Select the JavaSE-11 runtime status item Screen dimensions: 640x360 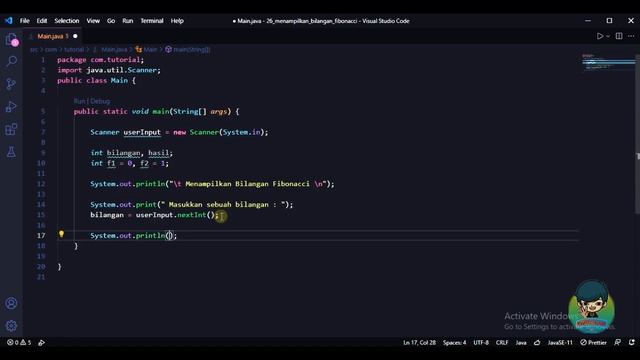(560, 342)
